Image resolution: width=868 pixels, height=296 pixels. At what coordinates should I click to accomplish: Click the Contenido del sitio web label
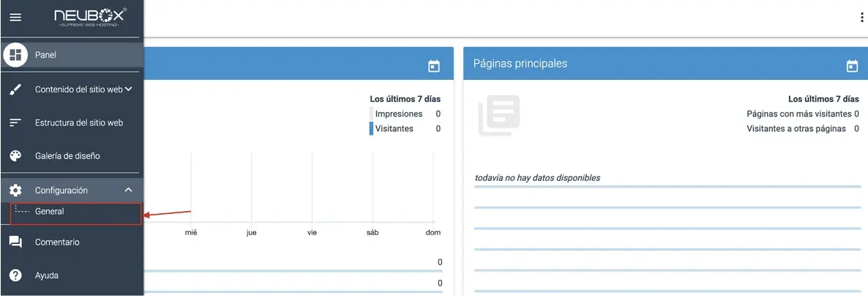tap(78, 89)
